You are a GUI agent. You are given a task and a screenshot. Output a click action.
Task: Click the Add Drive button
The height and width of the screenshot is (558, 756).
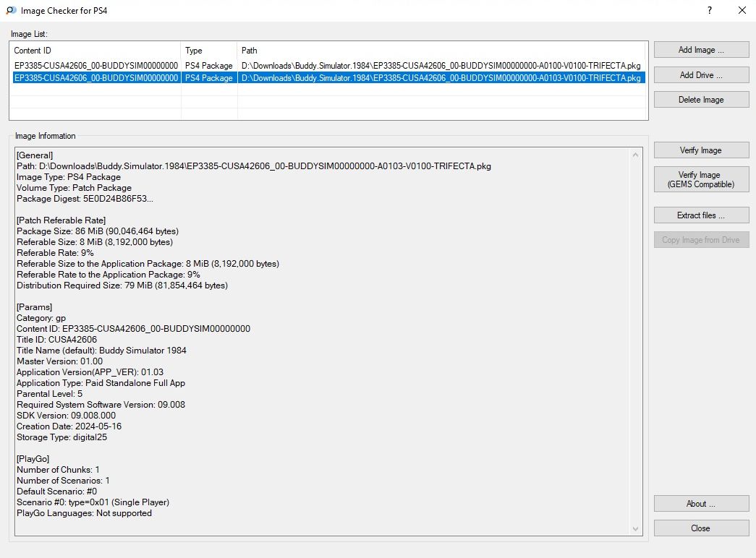tap(701, 74)
